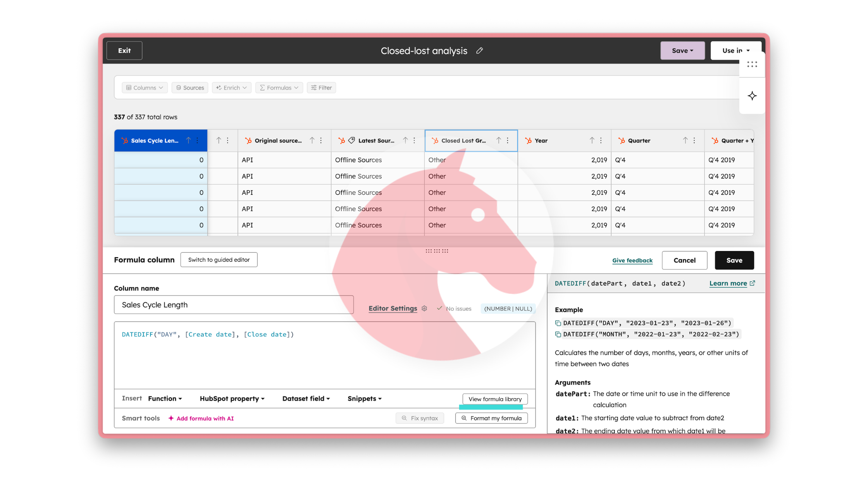Open the Filter toolbar item
Viewport: 868px width, 488px height.
pos(321,88)
